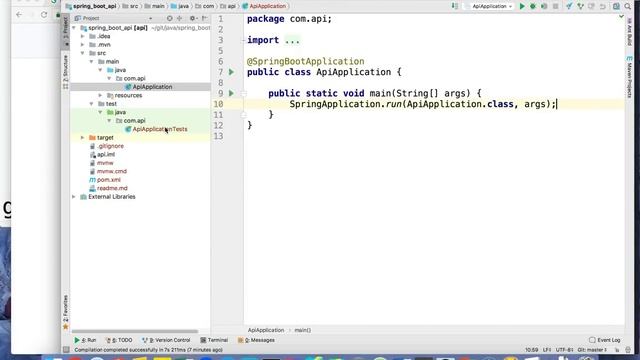Open the Run tool window tab
The width and height of the screenshot is (640, 360).
(85, 340)
